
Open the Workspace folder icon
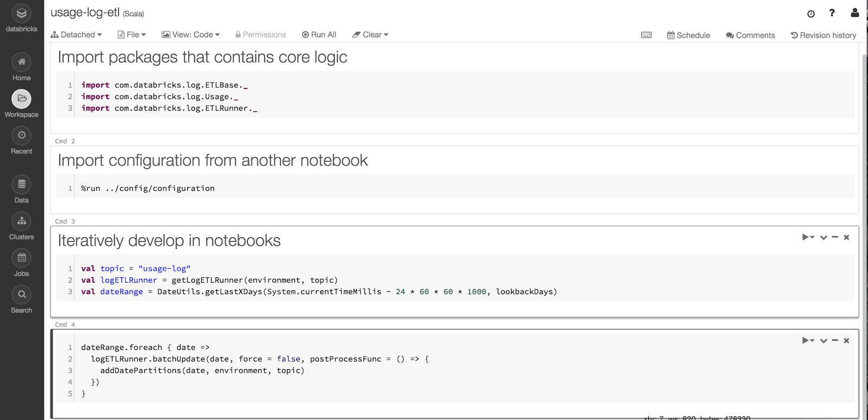(x=22, y=99)
